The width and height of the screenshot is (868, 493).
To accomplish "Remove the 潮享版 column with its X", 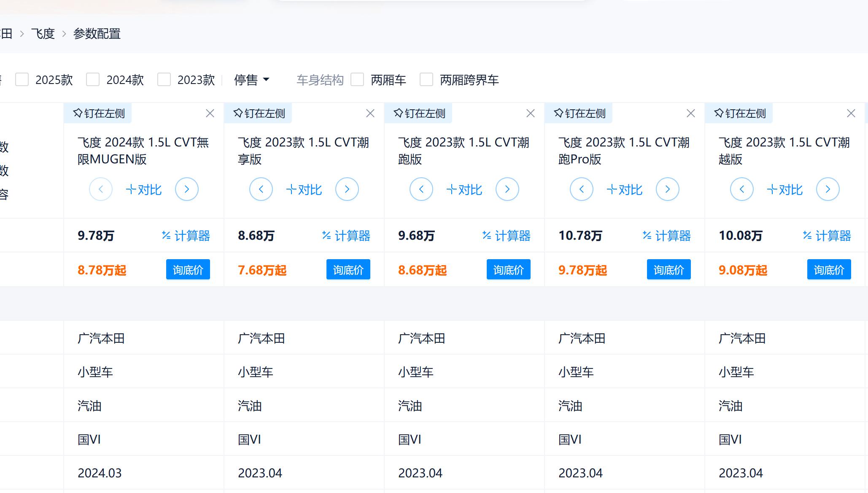I will pos(370,113).
